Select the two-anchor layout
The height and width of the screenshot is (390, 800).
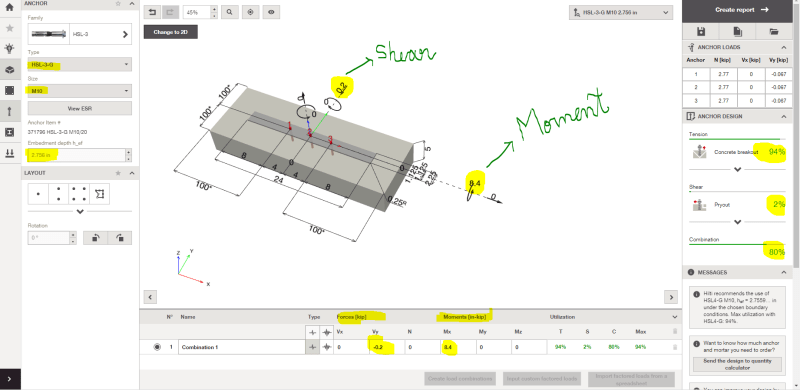(x=58, y=194)
